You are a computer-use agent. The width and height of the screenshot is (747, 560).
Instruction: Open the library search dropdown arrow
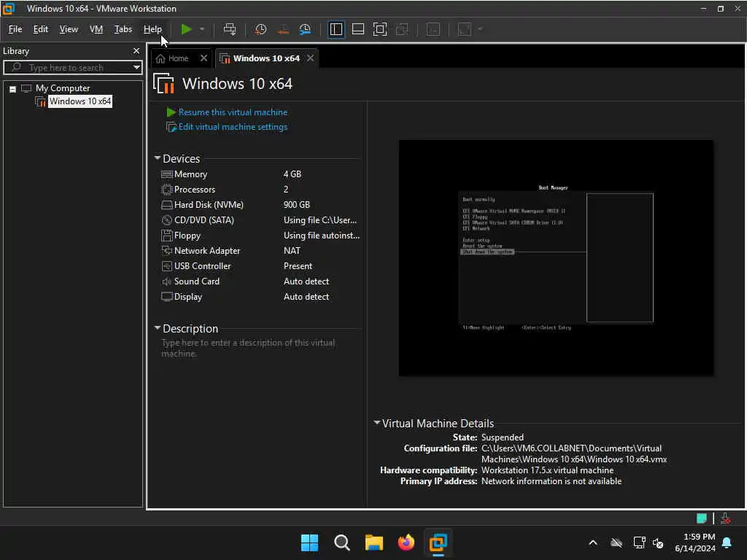click(136, 68)
